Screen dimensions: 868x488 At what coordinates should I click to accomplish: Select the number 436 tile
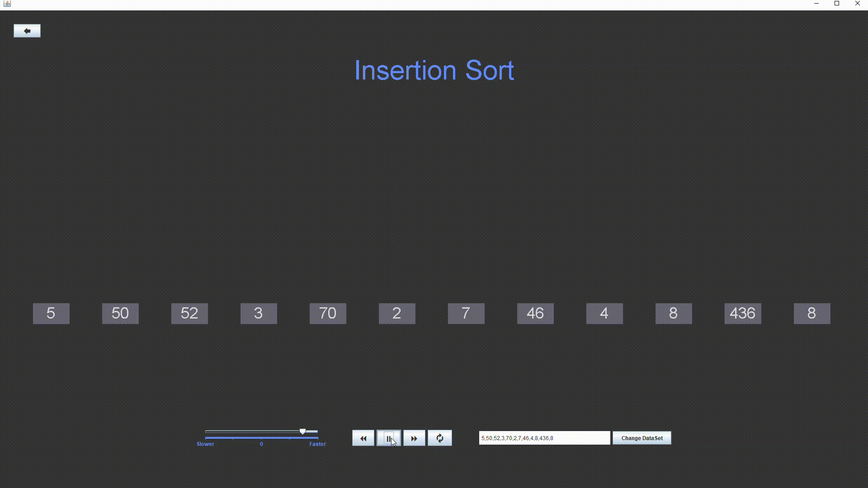coord(743,314)
